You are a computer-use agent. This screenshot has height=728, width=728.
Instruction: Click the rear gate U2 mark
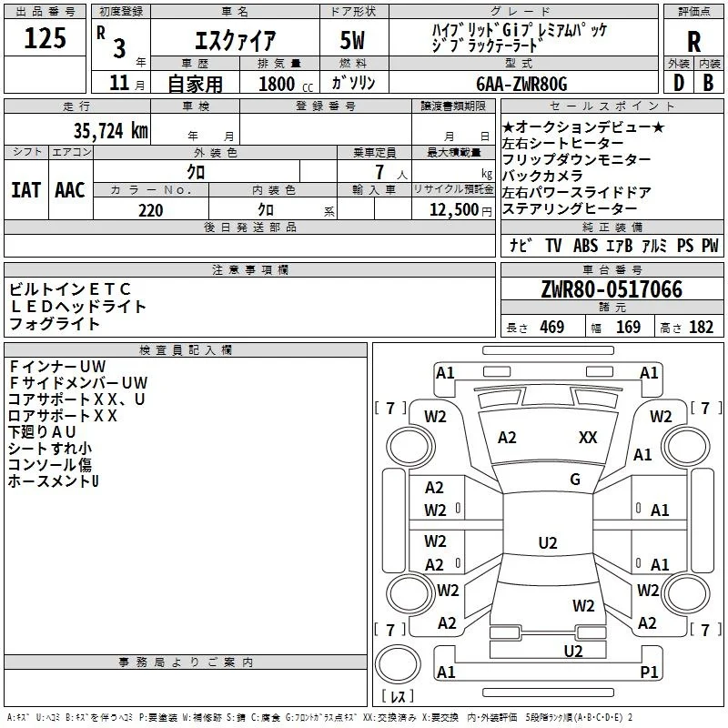tap(573, 651)
